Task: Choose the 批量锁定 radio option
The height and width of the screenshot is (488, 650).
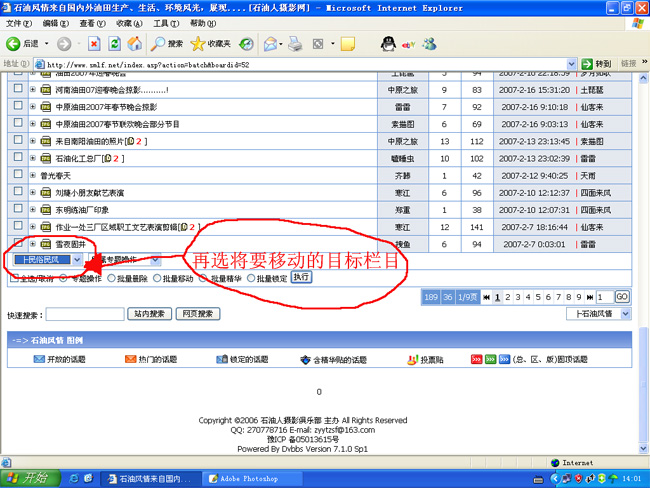Action: coord(251,278)
